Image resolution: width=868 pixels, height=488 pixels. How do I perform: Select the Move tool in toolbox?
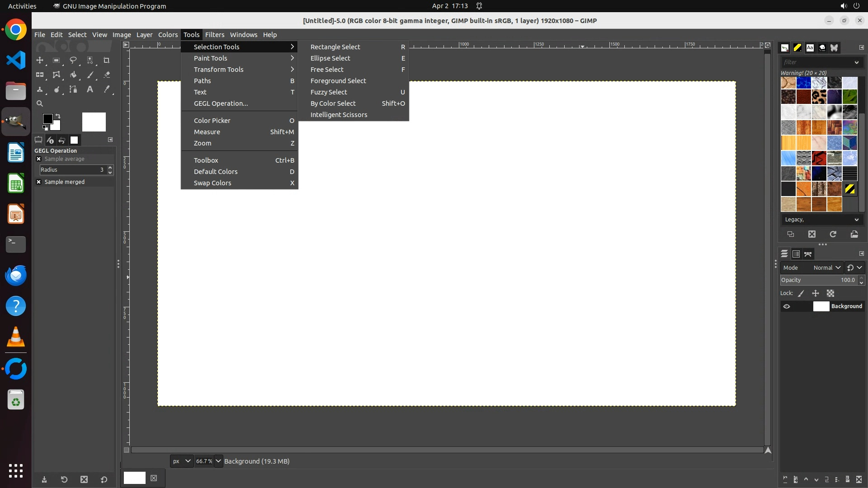(40, 60)
